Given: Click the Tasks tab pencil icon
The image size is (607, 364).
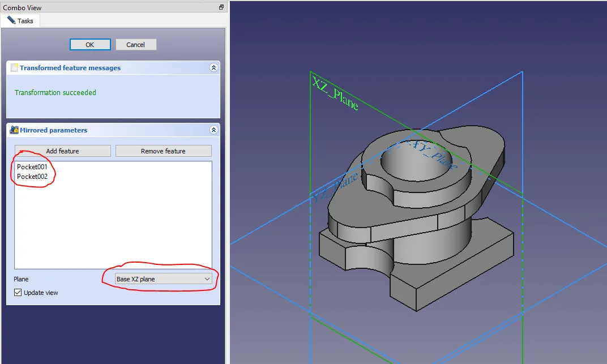Looking at the screenshot, I should (11, 20).
